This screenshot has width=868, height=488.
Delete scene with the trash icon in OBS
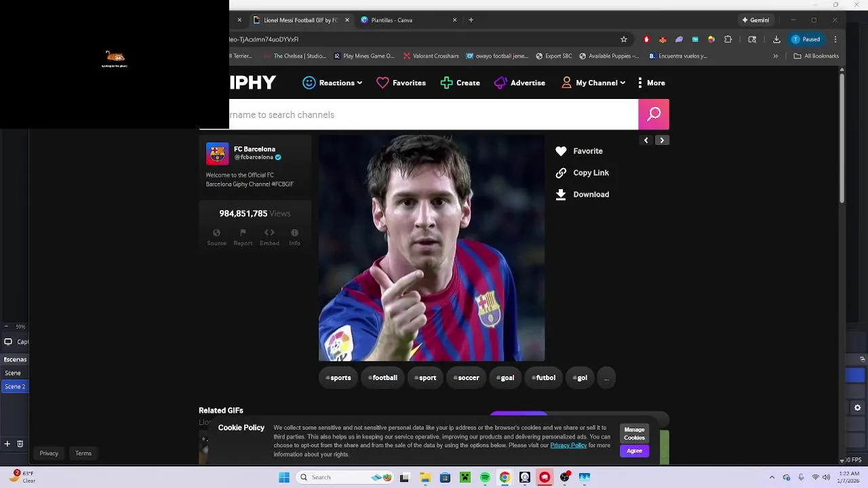click(20, 444)
